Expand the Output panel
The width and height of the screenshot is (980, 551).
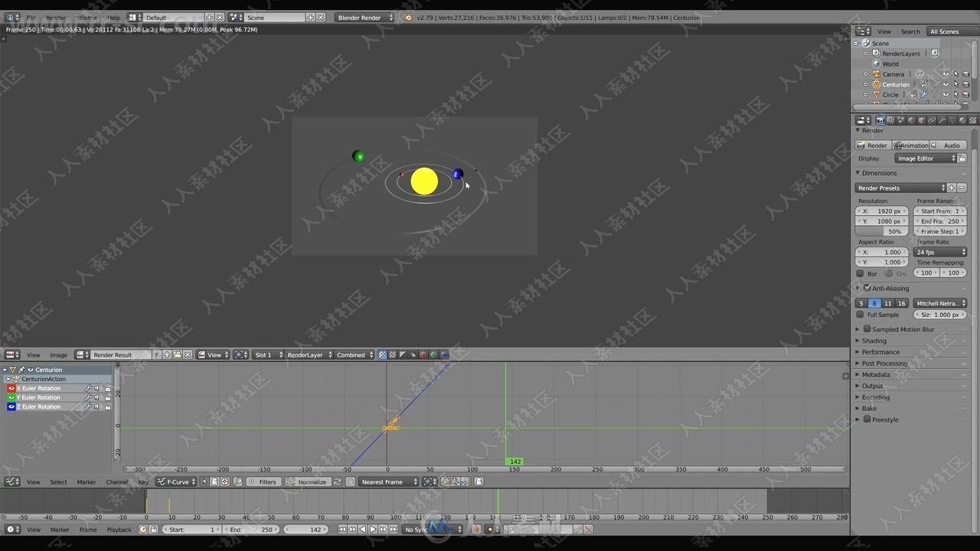(872, 386)
